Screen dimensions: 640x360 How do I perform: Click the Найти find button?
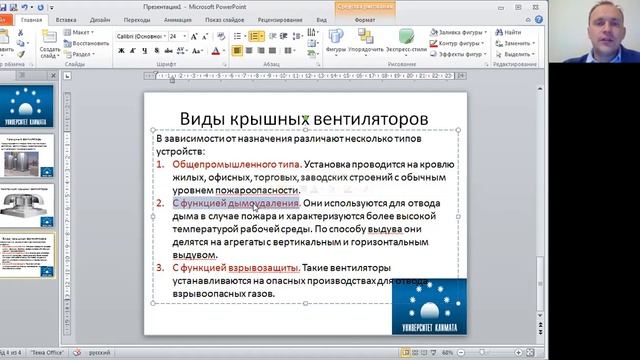coord(508,32)
